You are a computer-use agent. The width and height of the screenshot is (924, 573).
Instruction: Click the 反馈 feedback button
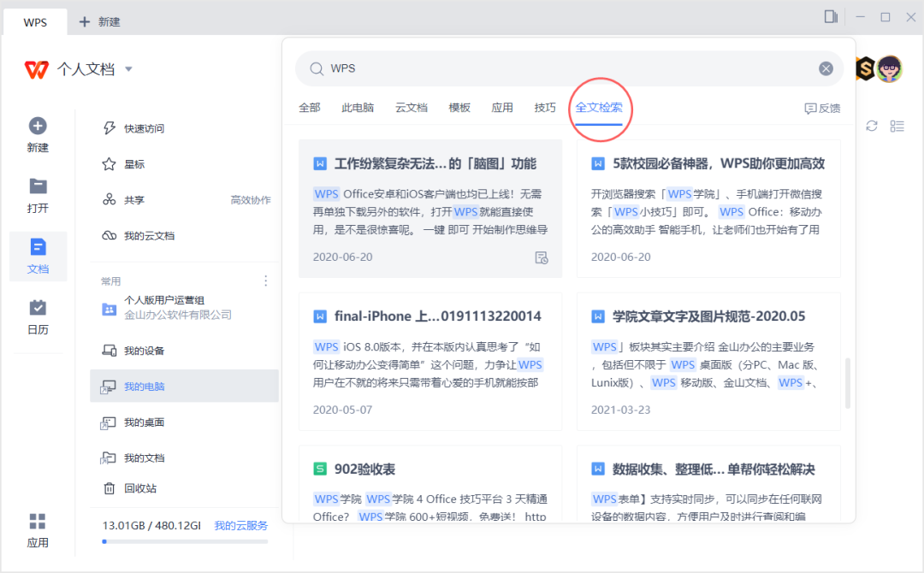click(822, 109)
